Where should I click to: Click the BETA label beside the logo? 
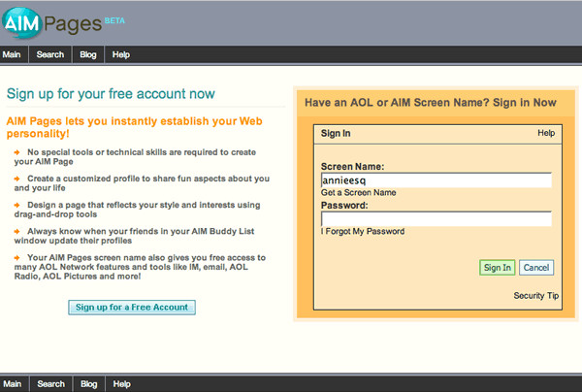(x=114, y=20)
